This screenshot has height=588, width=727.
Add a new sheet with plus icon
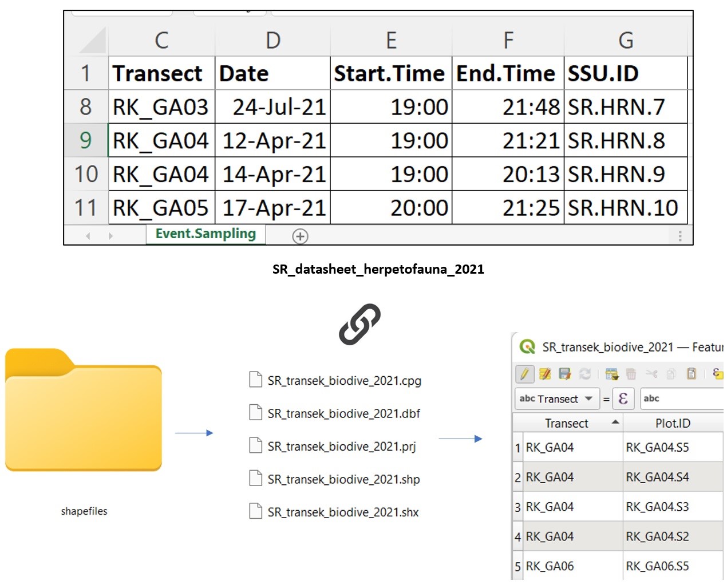click(300, 236)
